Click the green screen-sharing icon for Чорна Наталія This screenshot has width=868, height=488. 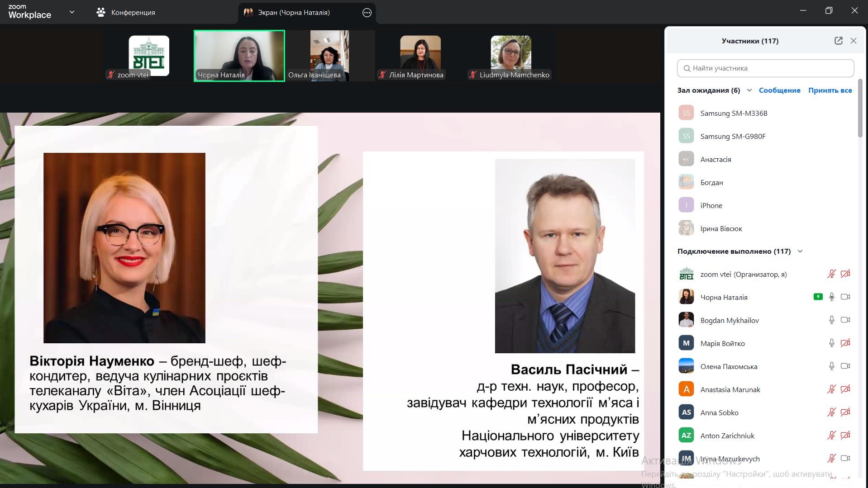tap(817, 297)
